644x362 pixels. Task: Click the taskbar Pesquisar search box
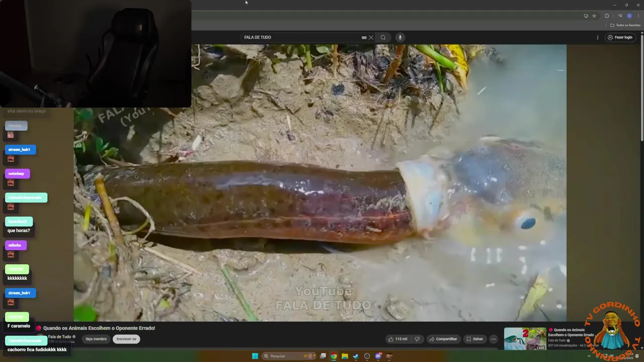[x=289, y=356]
